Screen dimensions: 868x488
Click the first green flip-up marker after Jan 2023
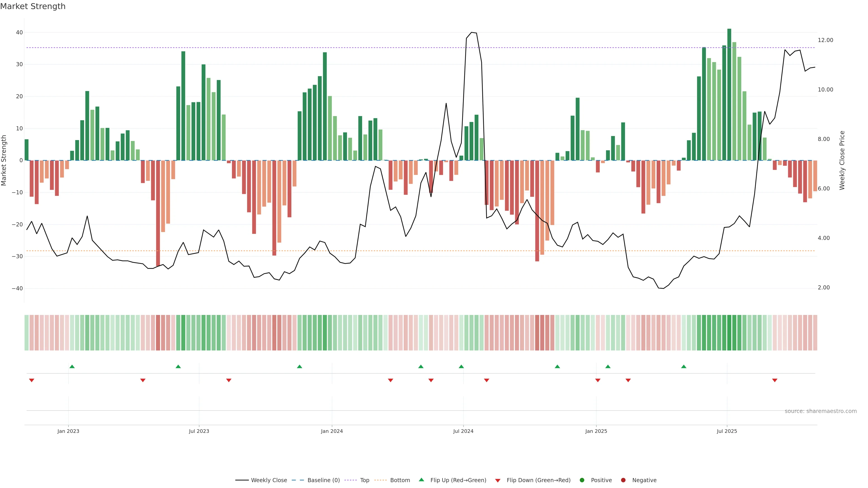[72, 366]
